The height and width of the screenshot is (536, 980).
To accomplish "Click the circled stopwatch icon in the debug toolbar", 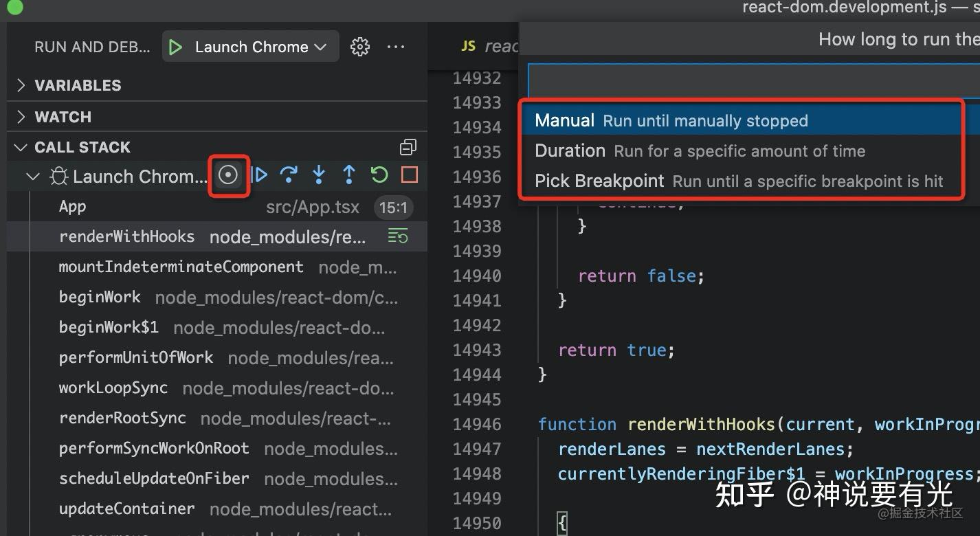I will coord(229,175).
